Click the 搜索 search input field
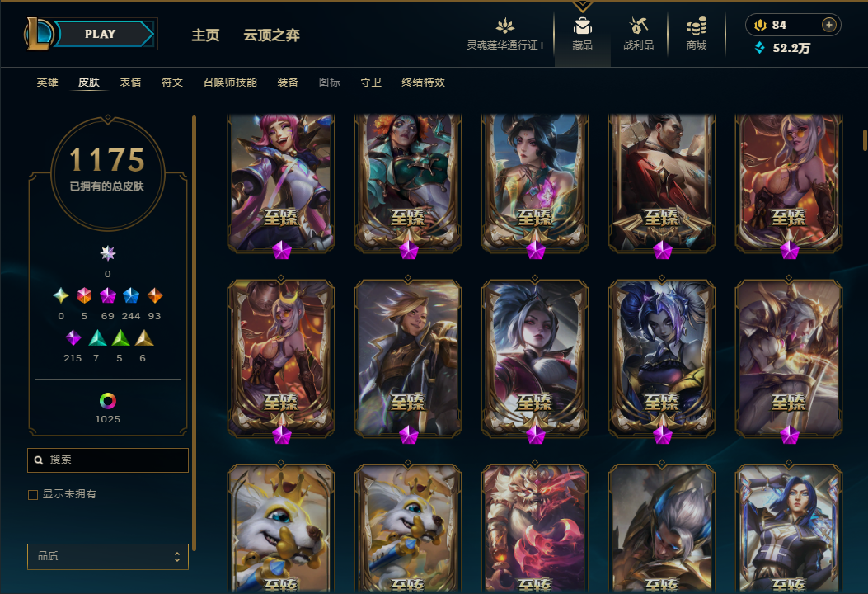Screen dimensions: 868x594 108,460
